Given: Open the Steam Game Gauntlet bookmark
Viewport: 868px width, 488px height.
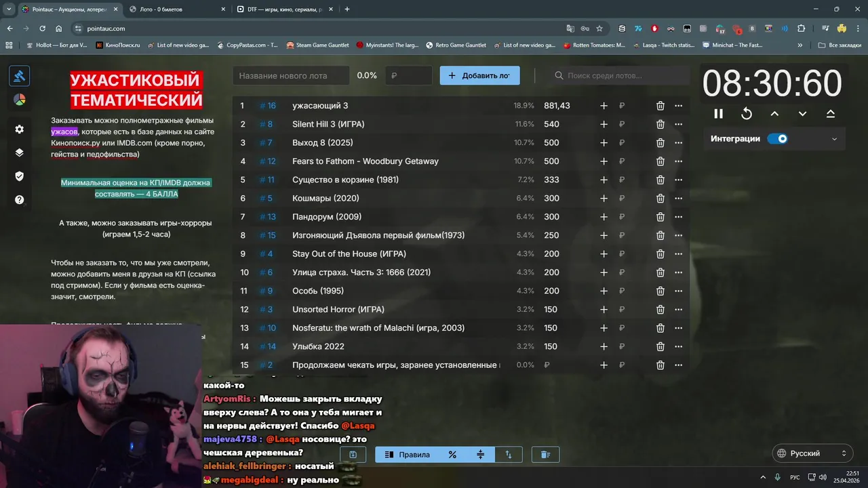Looking at the screenshot, I should 318,45.
